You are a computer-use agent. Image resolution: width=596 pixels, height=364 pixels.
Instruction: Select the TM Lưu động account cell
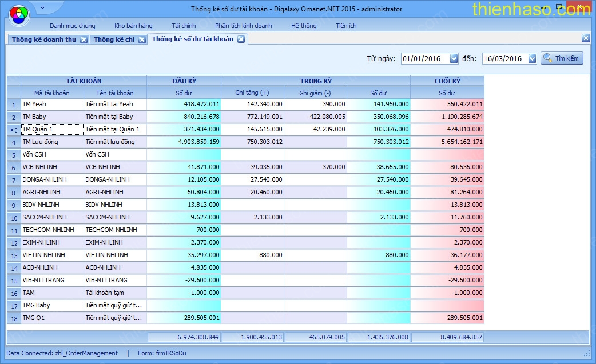[x=52, y=142]
